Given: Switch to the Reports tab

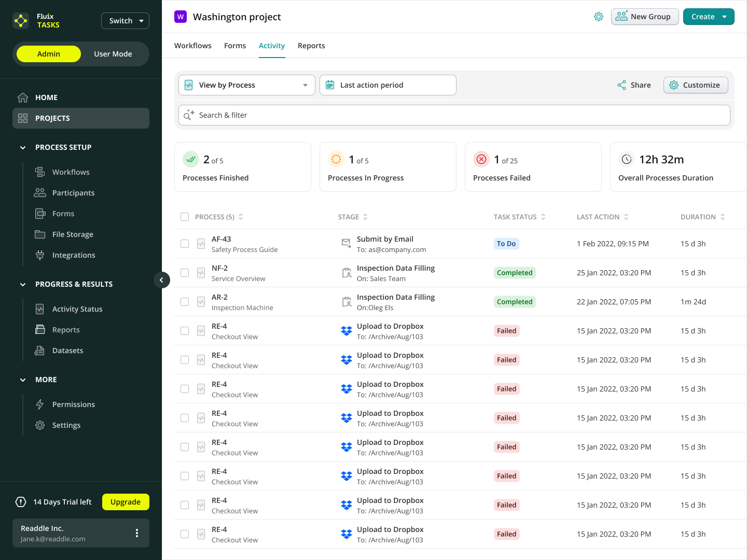Looking at the screenshot, I should [311, 46].
